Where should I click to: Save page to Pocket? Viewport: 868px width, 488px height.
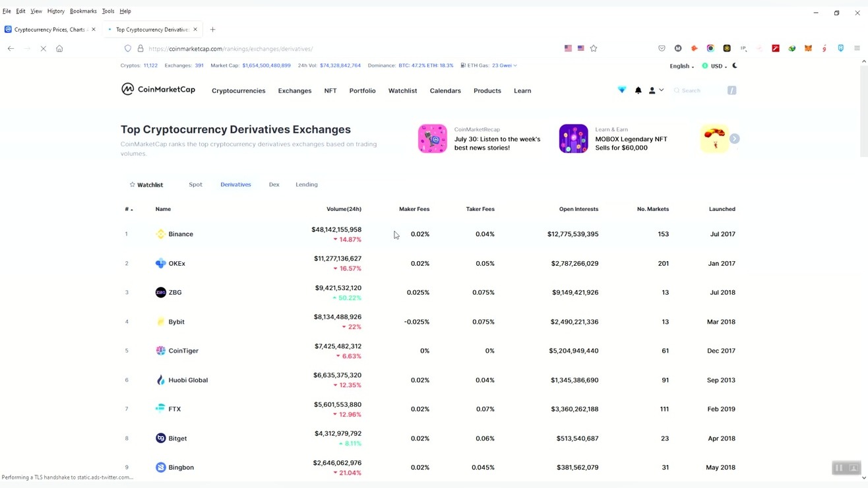662,48
